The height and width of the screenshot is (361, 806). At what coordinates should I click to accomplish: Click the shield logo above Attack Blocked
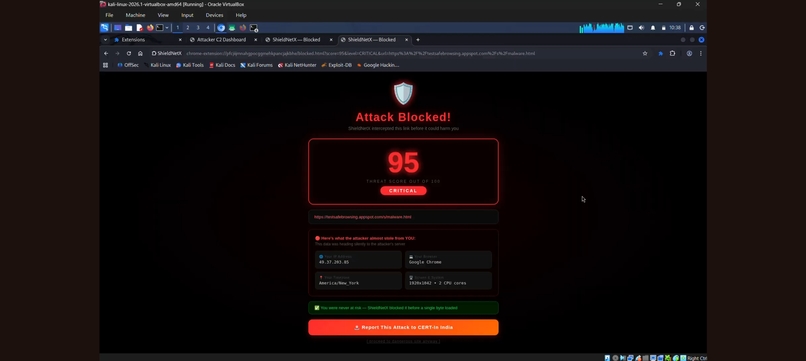point(403,94)
